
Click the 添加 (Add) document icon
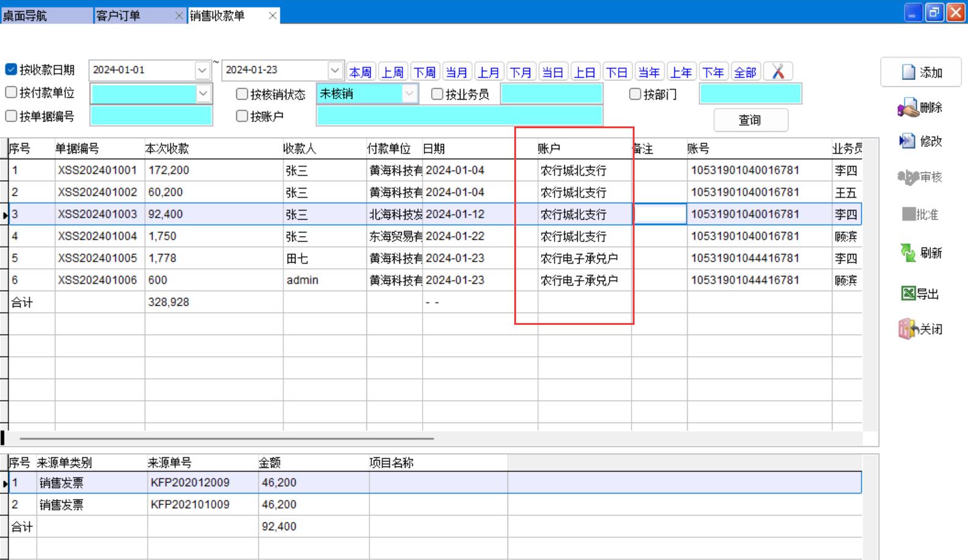coord(908,73)
